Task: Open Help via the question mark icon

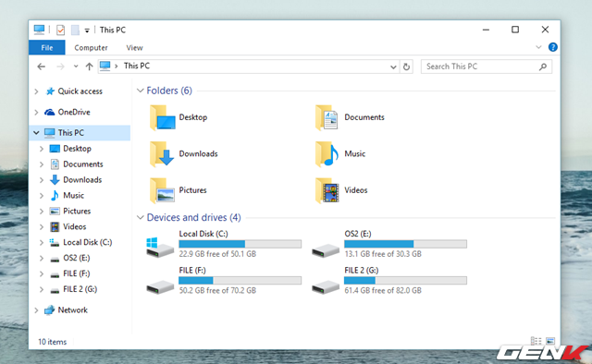Action: coord(553,47)
